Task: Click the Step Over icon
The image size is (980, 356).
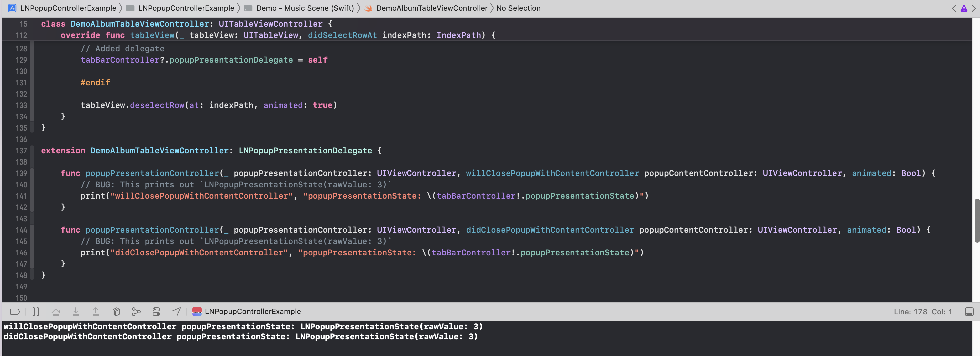Action: pyautogui.click(x=56, y=311)
